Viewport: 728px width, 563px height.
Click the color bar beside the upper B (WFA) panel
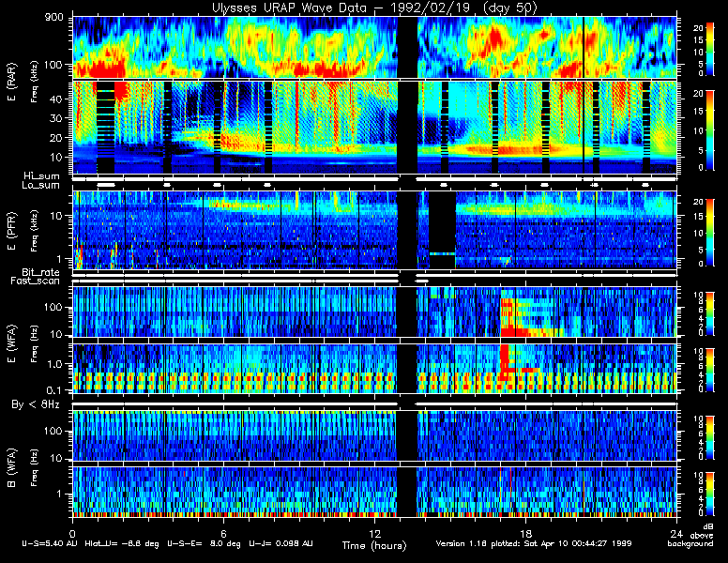tap(710, 437)
